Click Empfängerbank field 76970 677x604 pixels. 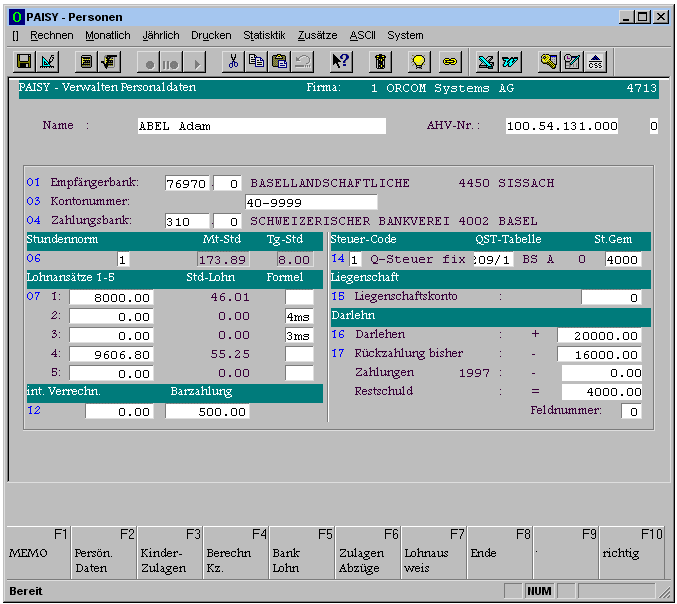(187, 183)
